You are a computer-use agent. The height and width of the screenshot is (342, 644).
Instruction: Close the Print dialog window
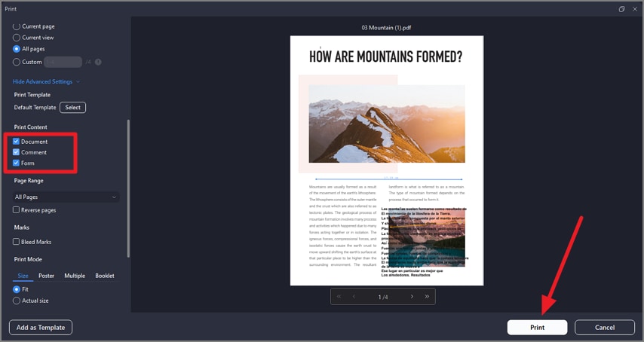point(635,9)
